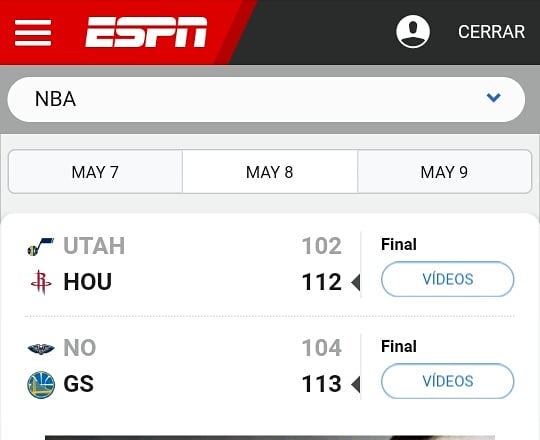Tap the New Orleans Pelicans logo
The width and height of the screenshot is (540, 440).
[x=41, y=349]
